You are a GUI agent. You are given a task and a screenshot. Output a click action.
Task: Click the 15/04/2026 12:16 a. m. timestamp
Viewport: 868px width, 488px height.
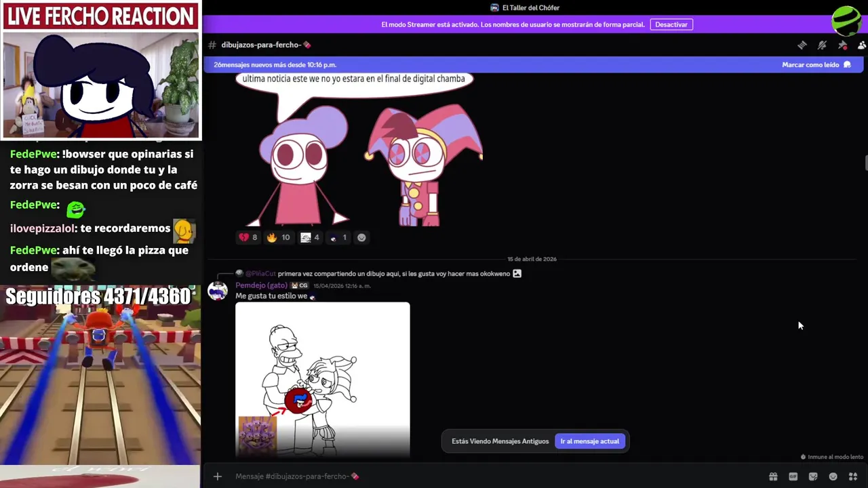point(342,286)
